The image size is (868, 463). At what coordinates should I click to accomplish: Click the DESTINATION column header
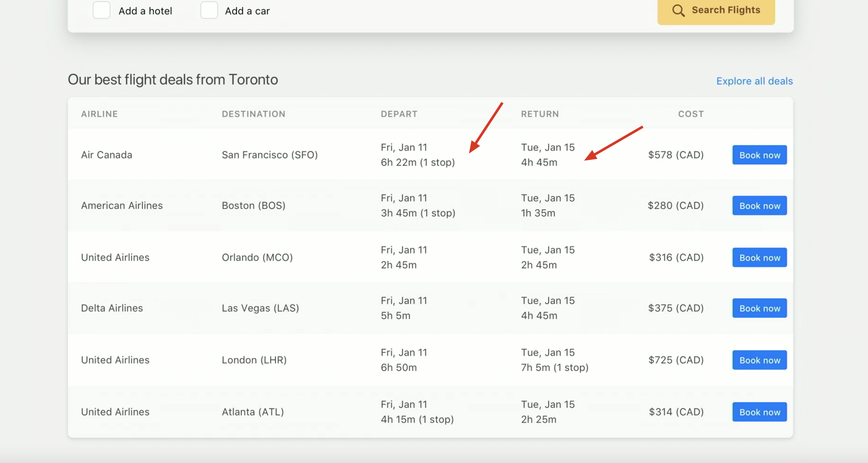[253, 114]
